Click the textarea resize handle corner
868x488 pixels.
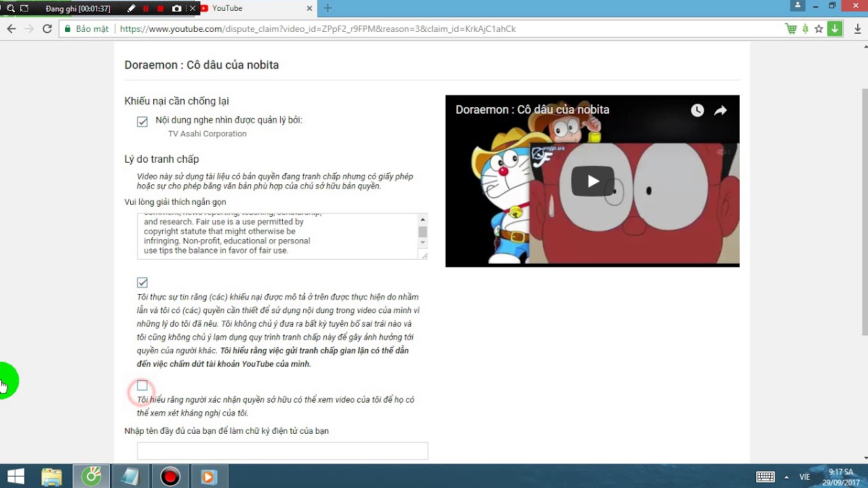click(425, 255)
